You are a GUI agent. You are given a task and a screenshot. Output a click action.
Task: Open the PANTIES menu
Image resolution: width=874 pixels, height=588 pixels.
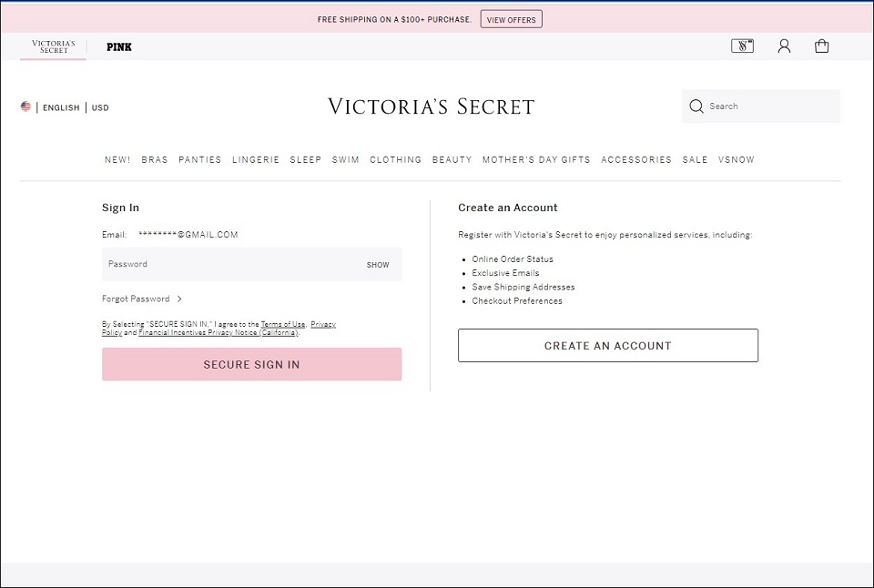pos(200,159)
